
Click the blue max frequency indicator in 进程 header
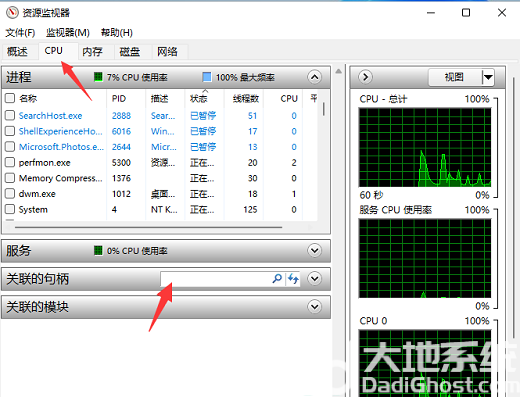pos(207,77)
